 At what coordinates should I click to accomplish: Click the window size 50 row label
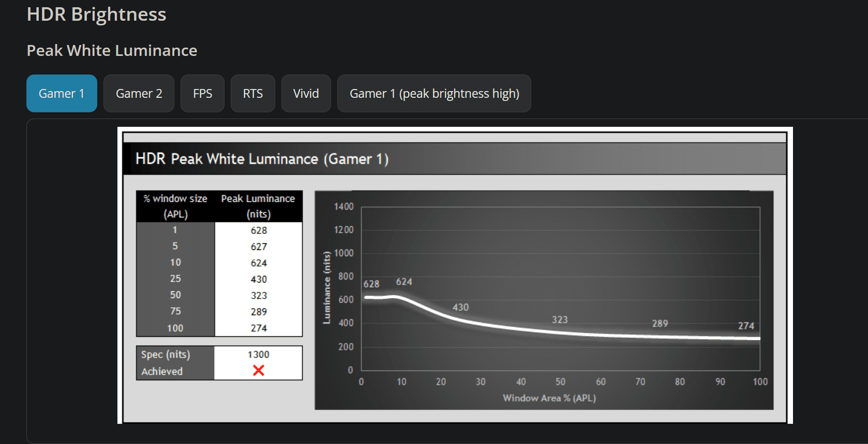pyautogui.click(x=175, y=295)
